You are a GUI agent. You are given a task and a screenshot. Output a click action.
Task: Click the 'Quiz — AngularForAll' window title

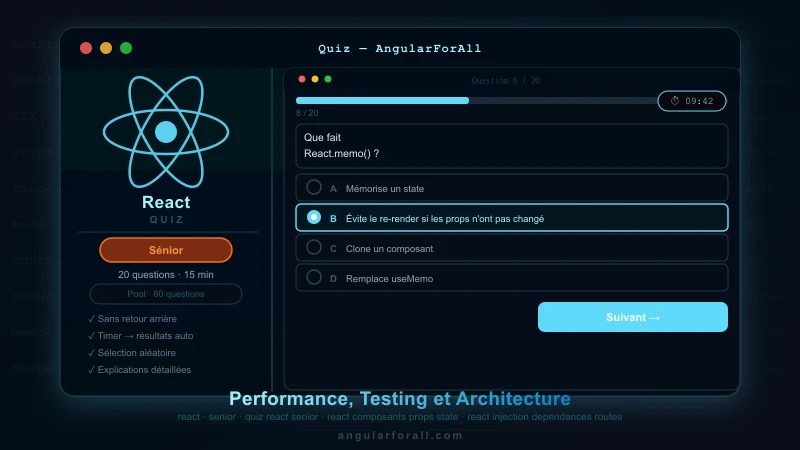coord(400,48)
